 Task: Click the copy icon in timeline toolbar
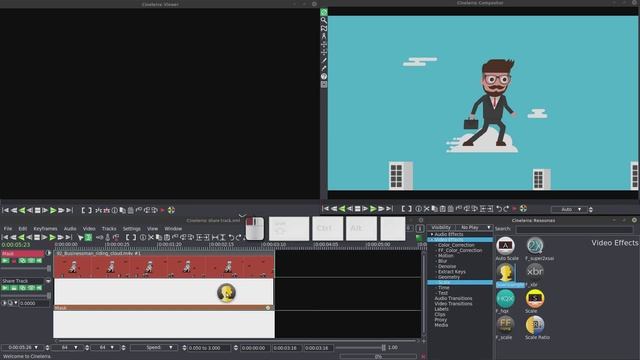point(159,237)
